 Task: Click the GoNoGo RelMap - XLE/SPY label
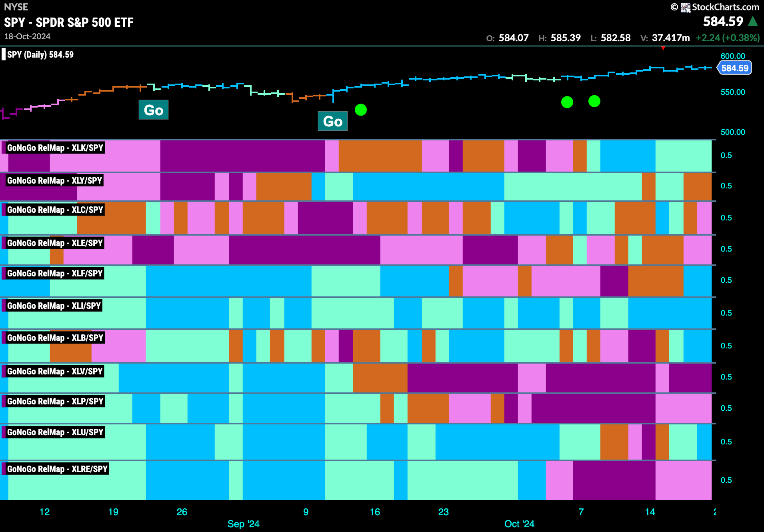55,243
